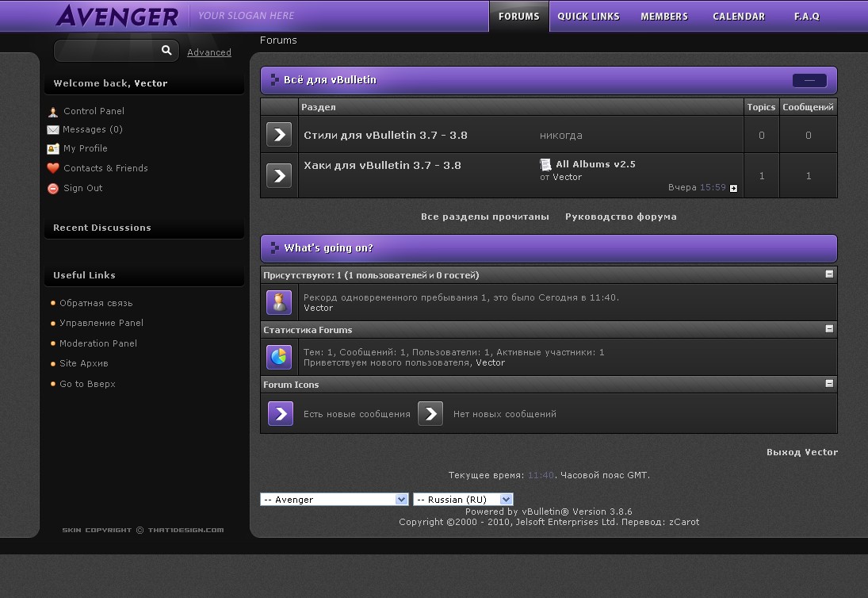Screen dimensions: 868x598
Task: Click the никогда last-post text
Action: click(560, 135)
